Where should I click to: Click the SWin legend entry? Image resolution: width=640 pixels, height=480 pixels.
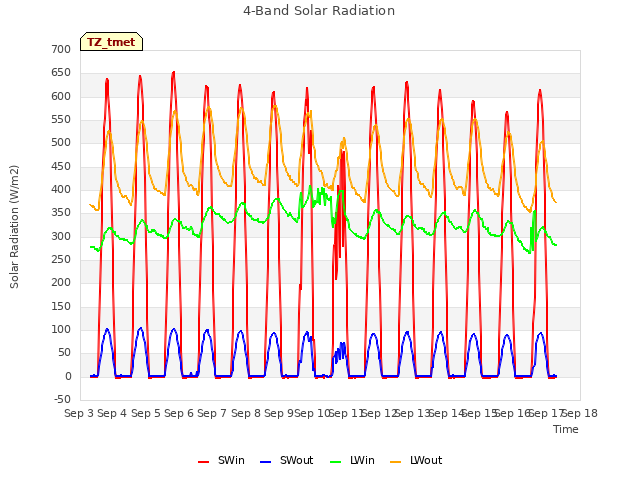[x=221, y=460]
